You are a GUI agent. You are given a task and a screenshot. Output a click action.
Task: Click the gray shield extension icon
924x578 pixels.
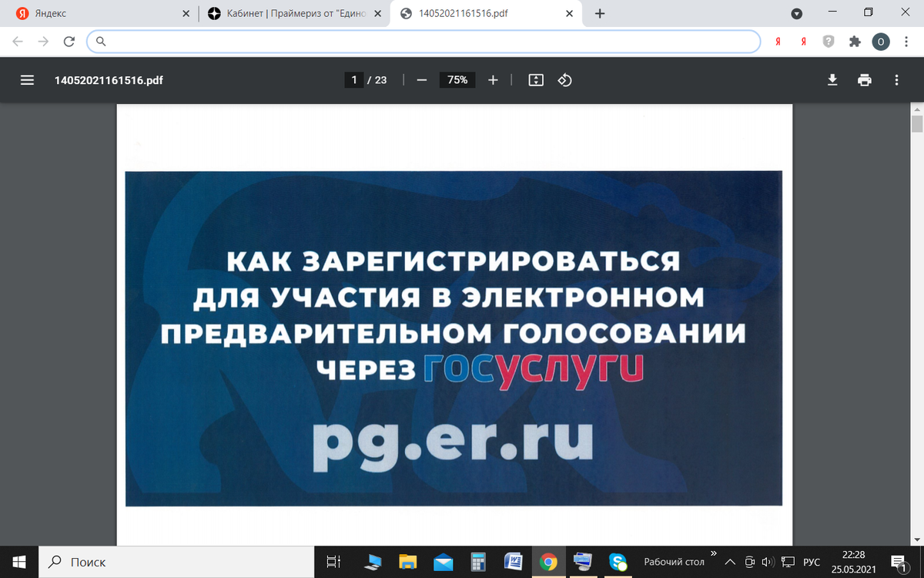[x=829, y=42]
